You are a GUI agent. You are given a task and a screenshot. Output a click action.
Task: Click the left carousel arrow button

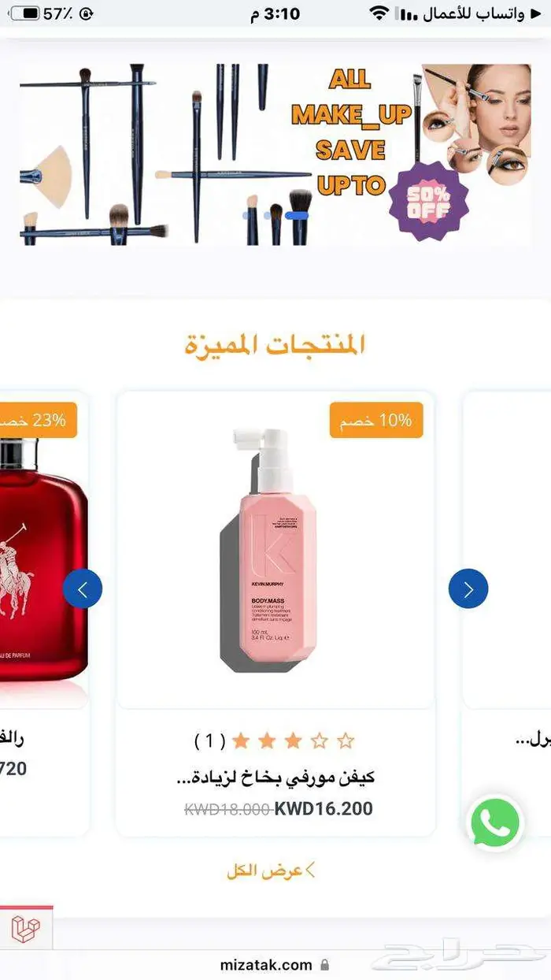(x=83, y=589)
